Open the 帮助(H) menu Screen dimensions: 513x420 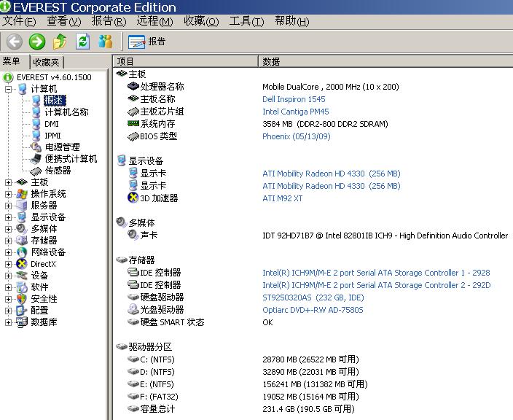coord(291,21)
